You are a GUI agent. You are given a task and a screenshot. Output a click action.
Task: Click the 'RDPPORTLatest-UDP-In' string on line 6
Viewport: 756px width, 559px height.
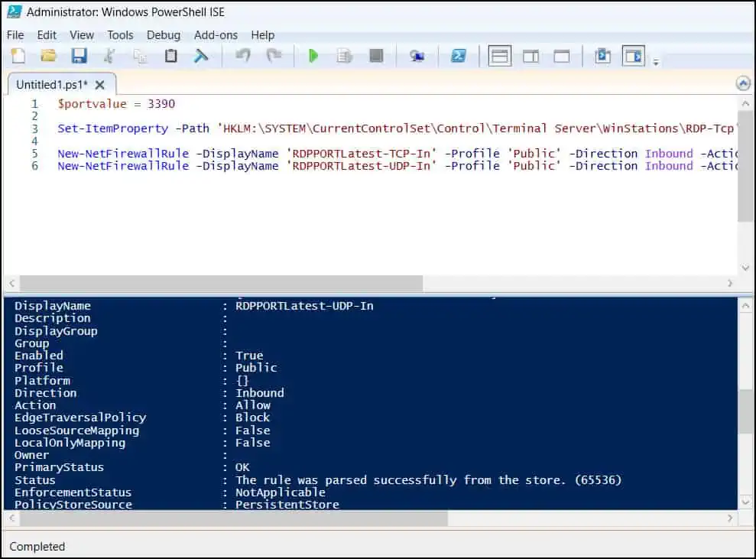pos(361,166)
